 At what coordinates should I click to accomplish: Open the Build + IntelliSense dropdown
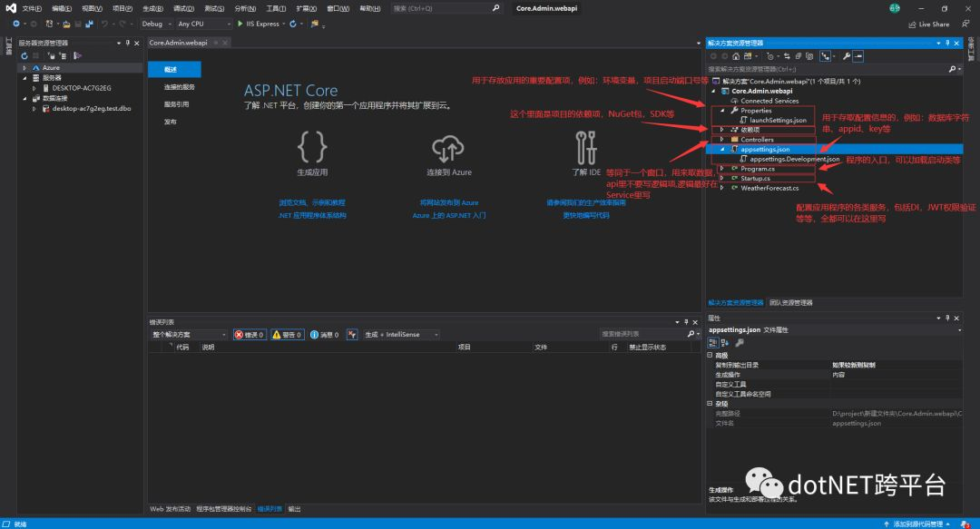pyautogui.click(x=401, y=335)
